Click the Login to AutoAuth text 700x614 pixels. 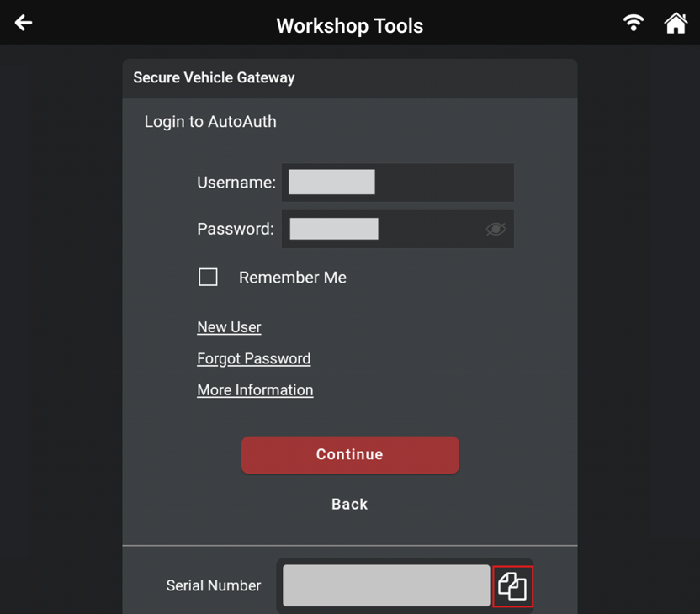(210, 122)
